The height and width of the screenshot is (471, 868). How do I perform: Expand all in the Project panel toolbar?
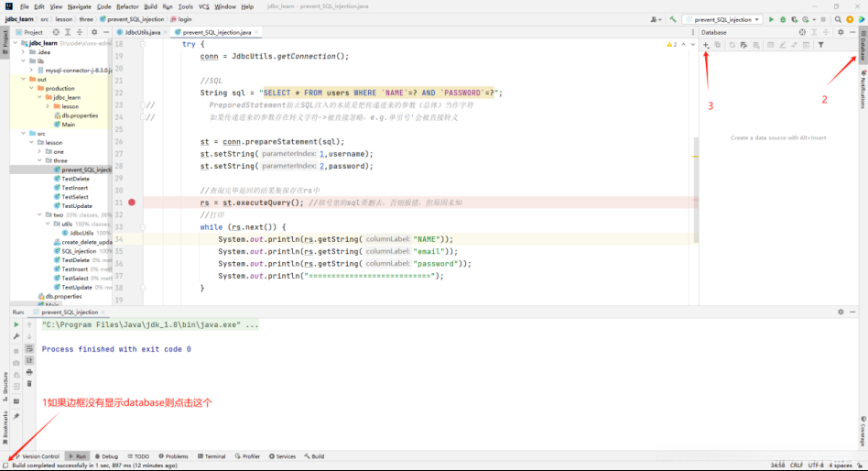click(68, 32)
